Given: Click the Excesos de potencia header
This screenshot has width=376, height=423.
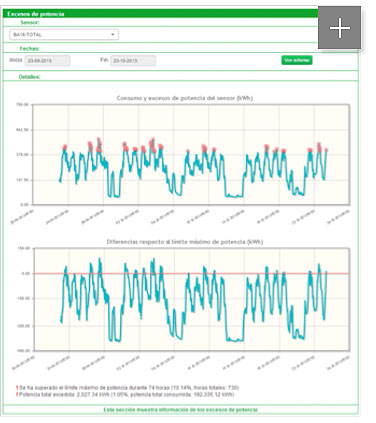Looking at the screenshot, I should [36, 14].
